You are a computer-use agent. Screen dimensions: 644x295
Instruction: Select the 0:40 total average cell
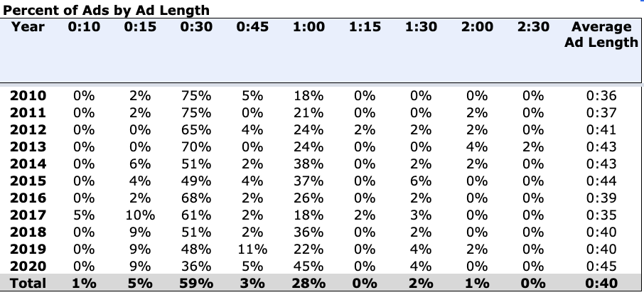pos(601,283)
